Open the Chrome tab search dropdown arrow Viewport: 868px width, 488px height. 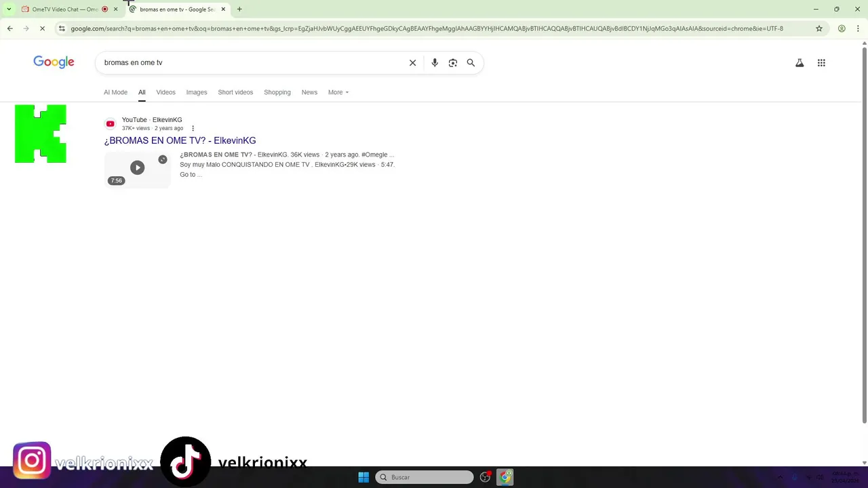click(x=9, y=9)
